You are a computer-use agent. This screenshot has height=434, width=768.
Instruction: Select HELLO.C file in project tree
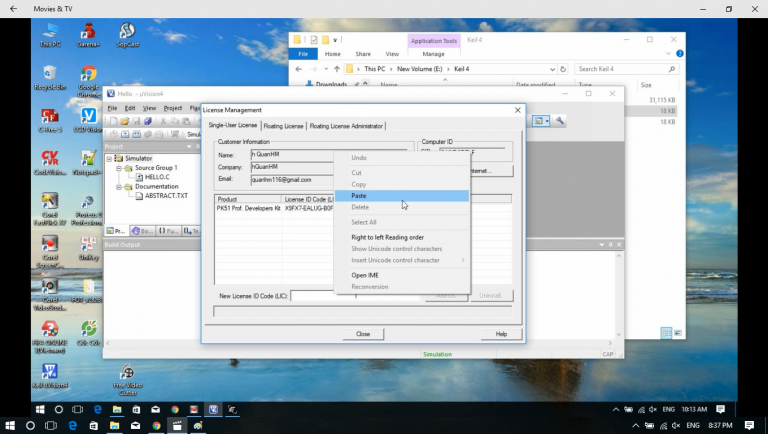[157, 177]
